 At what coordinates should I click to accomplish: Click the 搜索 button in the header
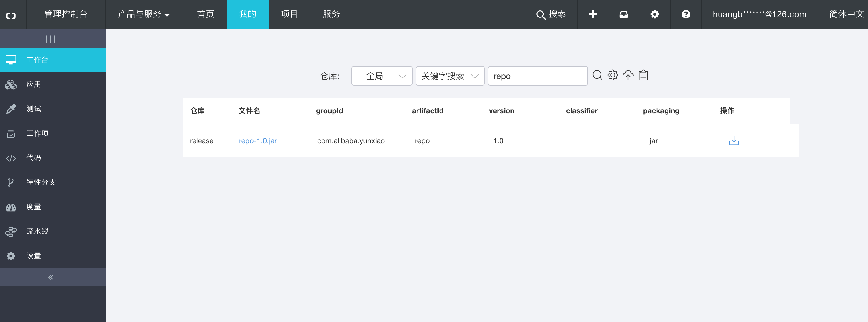[551, 14]
